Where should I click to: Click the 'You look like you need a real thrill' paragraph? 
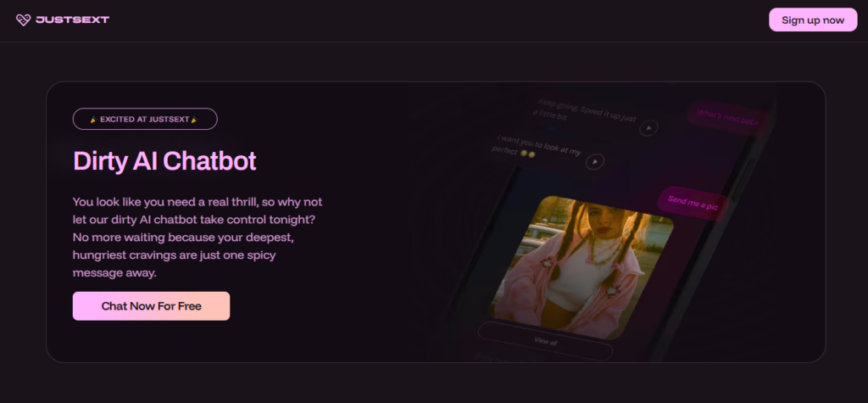(198, 238)
